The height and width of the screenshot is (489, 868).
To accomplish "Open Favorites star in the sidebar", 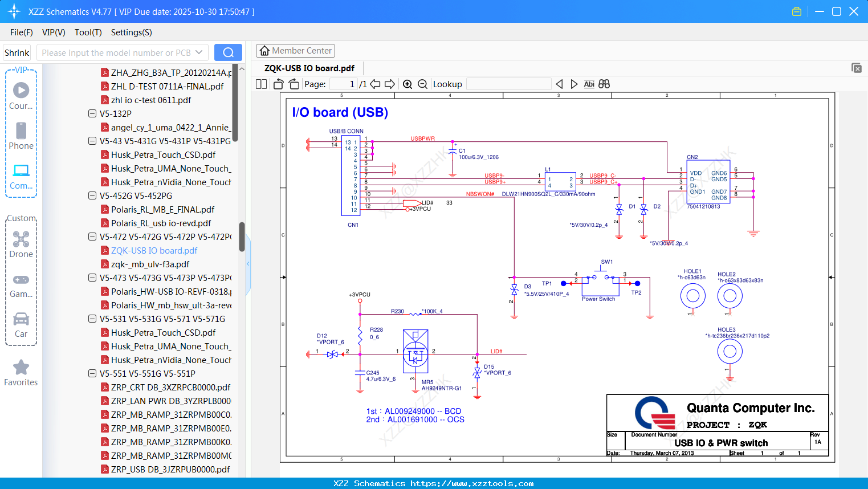I will (x=21, y=373).
